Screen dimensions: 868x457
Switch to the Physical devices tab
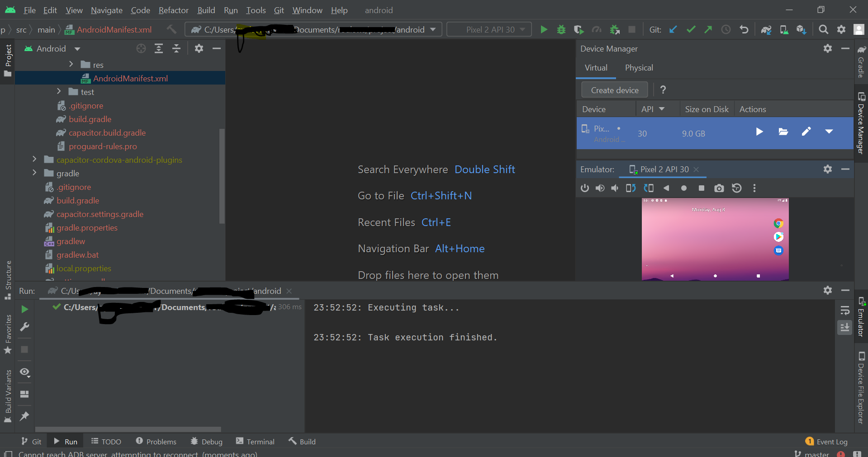click(639, 68)
